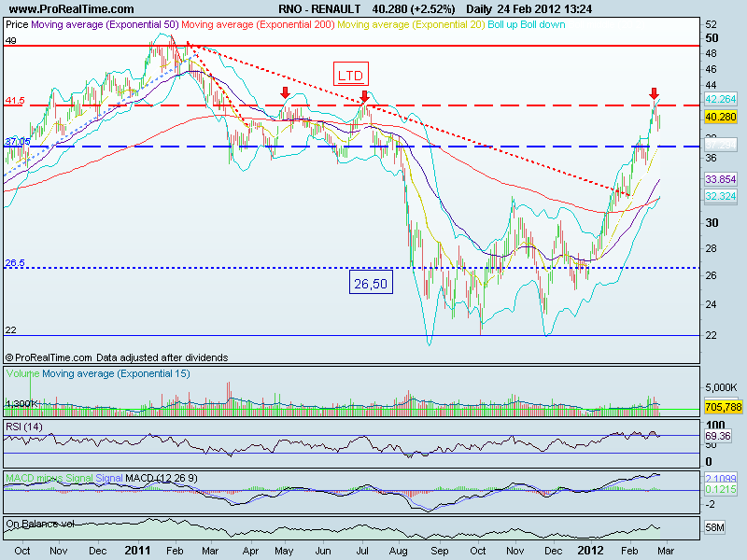Image resolution: width=747 pixels, height=560 pixels.
Task: Select the RSI (14) panel label
Action: point(24,427)
